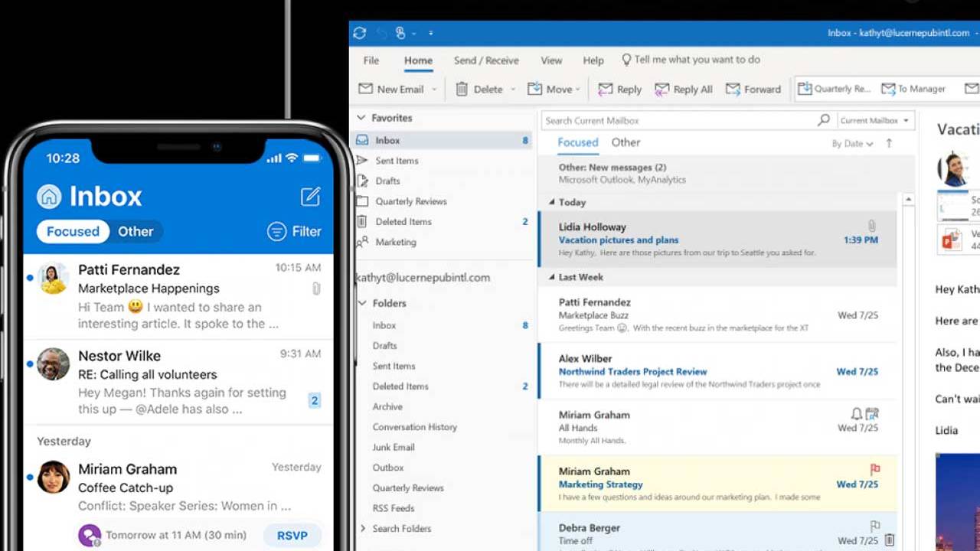Image resolution: width=980 pixels, height=551 pixels.
Task: Toggle the Focused inbox view on the phone
Action: (72, 231)
